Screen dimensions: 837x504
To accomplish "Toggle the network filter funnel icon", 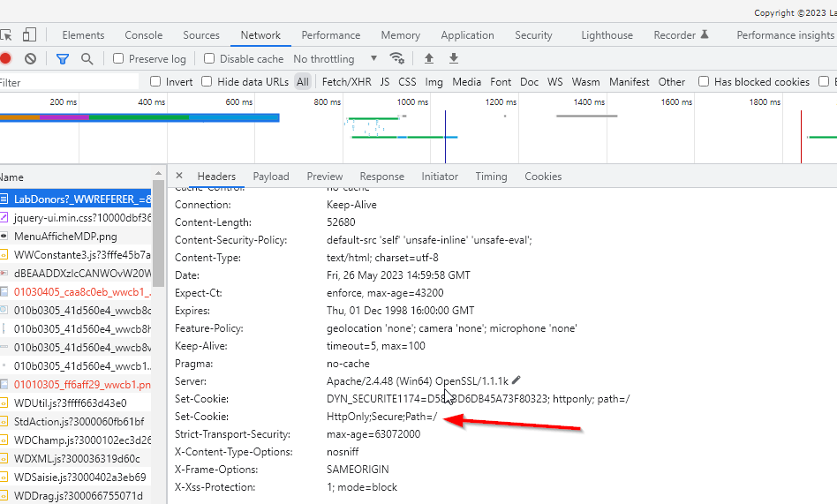I will pos(63,59).
